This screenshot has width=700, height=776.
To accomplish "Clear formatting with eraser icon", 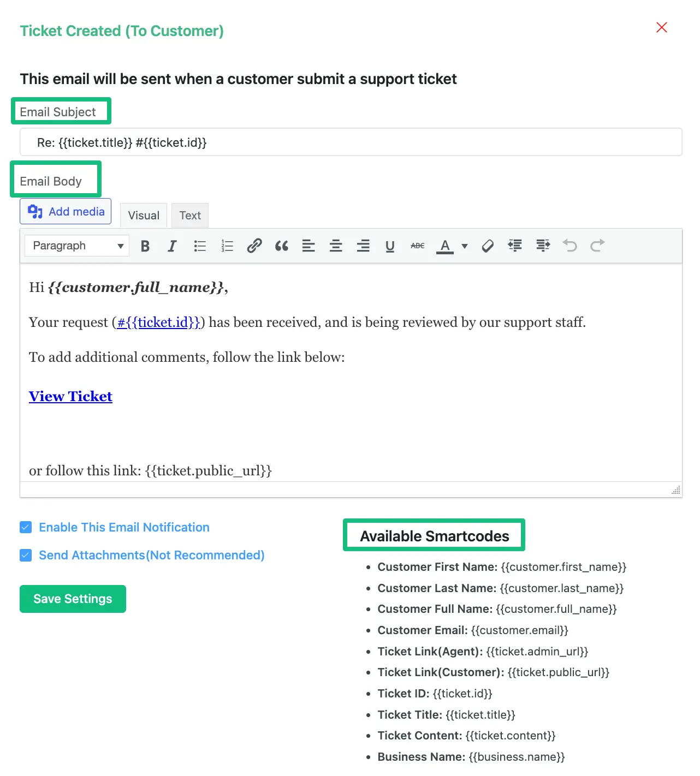I will pyautogui.click(x=488, y=246).
